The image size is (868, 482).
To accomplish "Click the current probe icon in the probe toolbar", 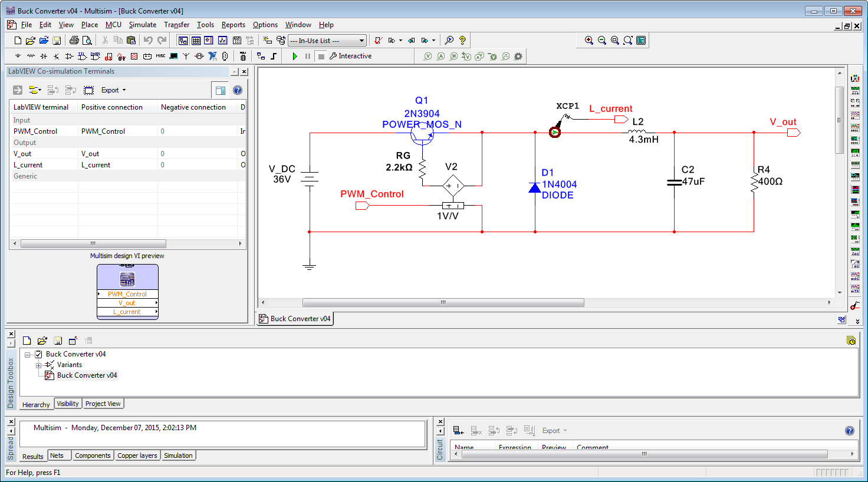I will (x=440, y=57).
